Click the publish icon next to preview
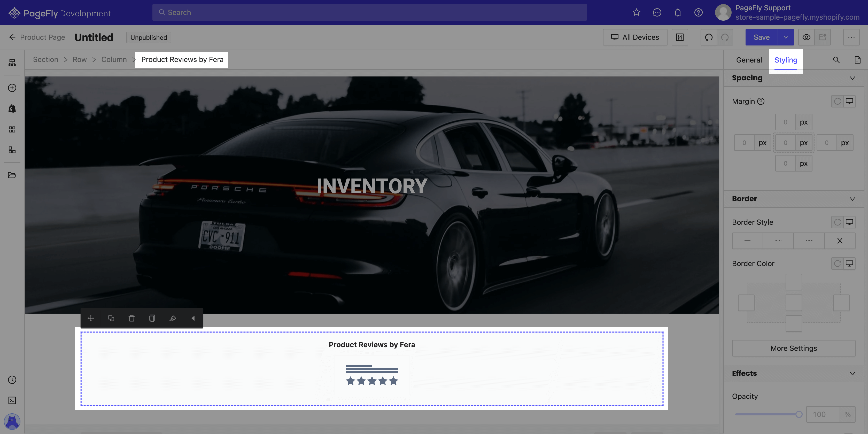This screenshot has width=868, height=434. [823, 37]
